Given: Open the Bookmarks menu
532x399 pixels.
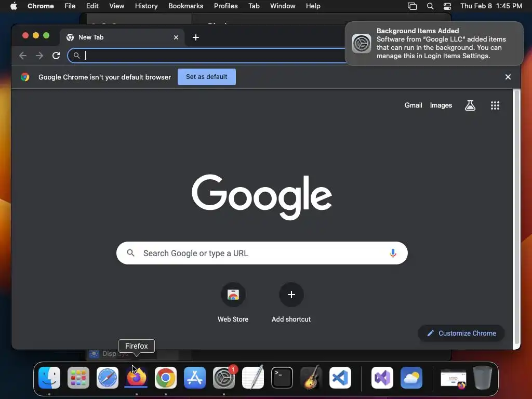Looking at the screenshot, I should click(x=185, y=6).
